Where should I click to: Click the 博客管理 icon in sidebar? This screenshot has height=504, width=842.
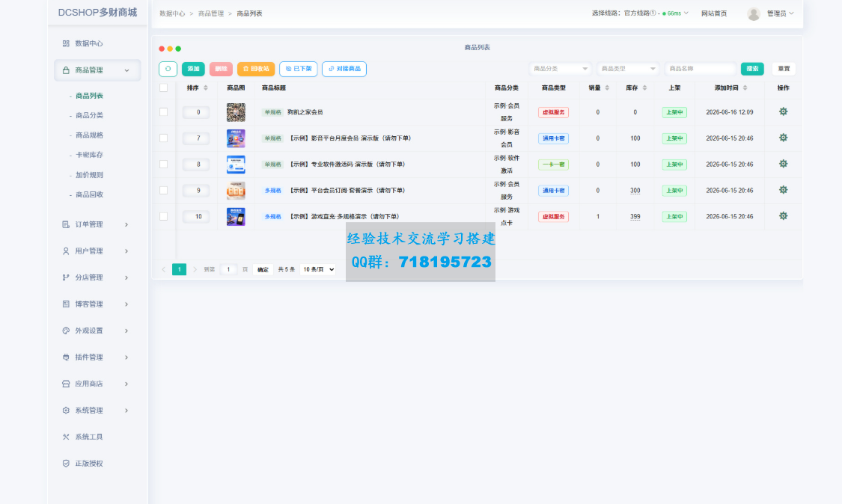(66, 304)
